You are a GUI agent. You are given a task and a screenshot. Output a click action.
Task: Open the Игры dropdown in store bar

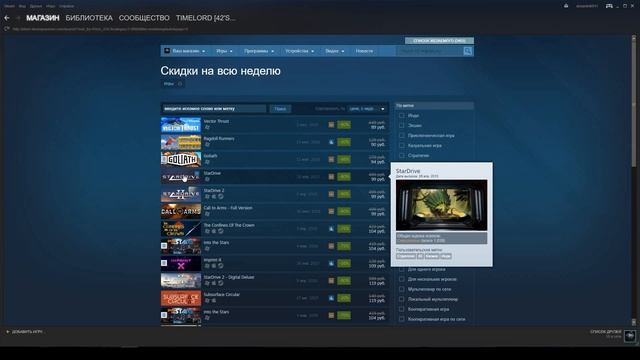(x=224, y=51)
